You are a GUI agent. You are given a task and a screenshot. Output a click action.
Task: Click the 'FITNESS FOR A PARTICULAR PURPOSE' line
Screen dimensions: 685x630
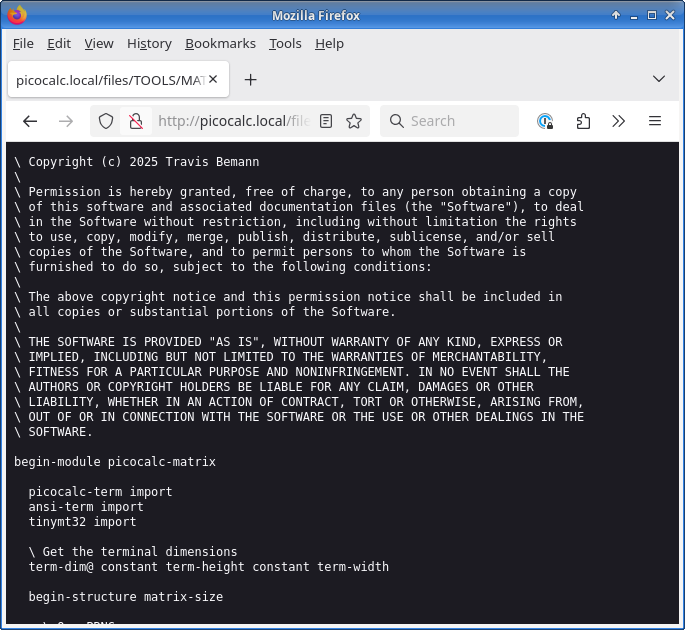pyautogui.click(x=292, y=372)
